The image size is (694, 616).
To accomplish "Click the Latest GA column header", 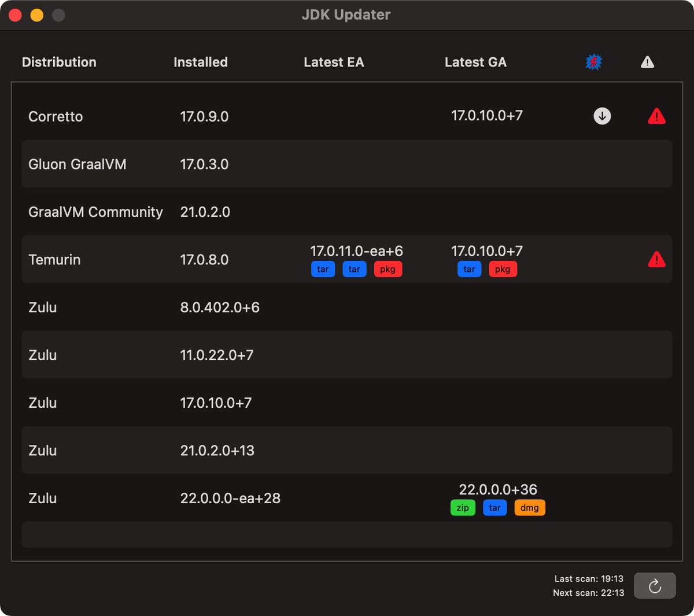I will [475, 62].
